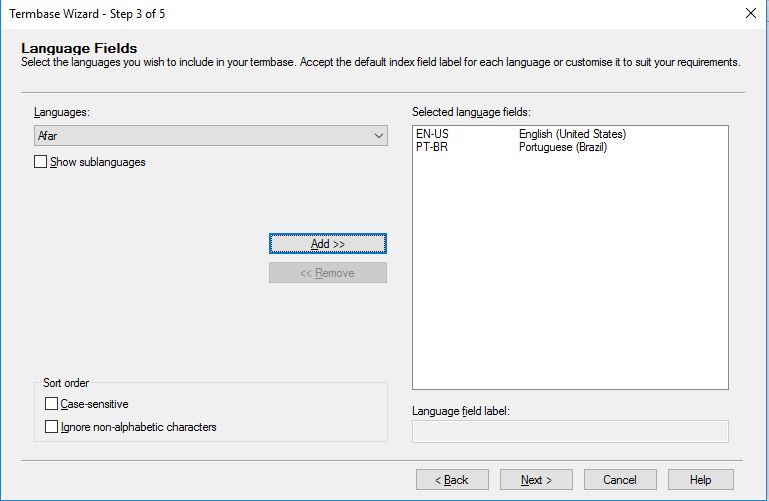Proceed with the Next > button

point(535,480)
